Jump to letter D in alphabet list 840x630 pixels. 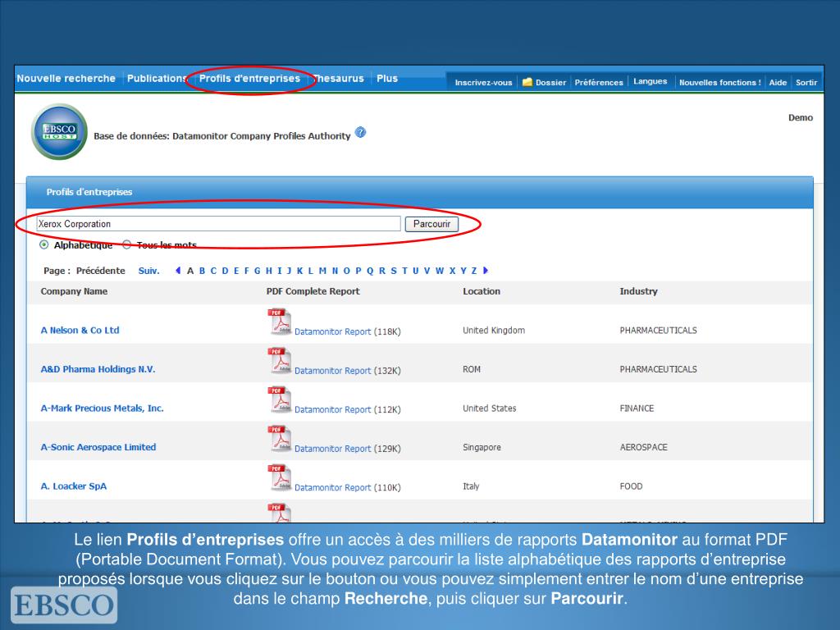[x=225, y=271]
